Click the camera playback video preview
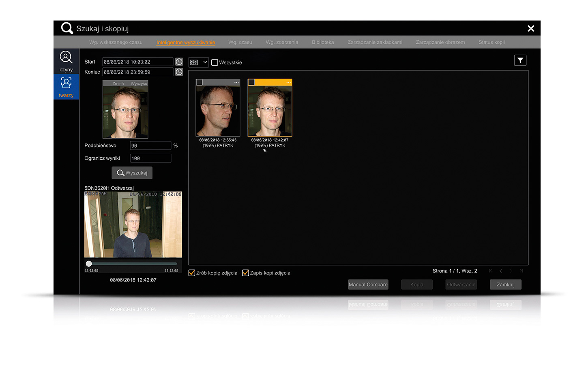Image resolution: width=588 pixels, height=367 pixels. pos(133,225)
